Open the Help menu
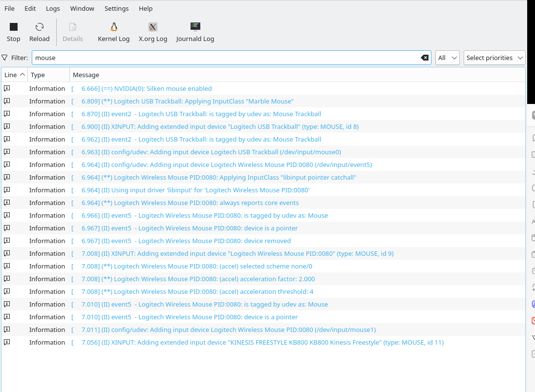The height and width of the screenshot is (392, 535). click(146, 8)
